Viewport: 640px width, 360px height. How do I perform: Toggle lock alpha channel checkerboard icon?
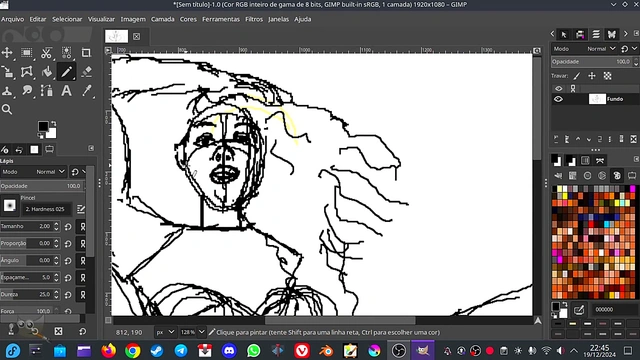click(607, 76)
